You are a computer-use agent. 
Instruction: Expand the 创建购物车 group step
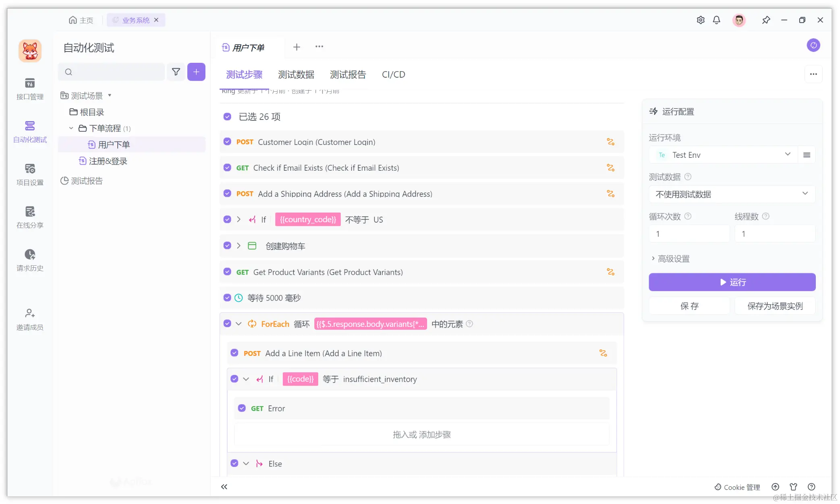(x=239, y=246)
